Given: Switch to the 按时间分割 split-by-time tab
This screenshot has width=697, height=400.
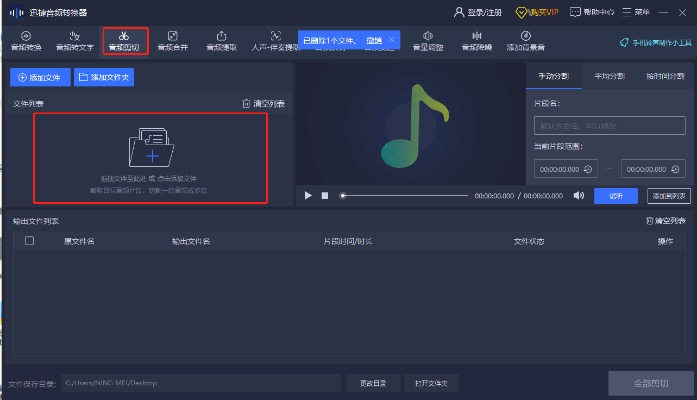Looking at the screenshot, I should 665,76.
